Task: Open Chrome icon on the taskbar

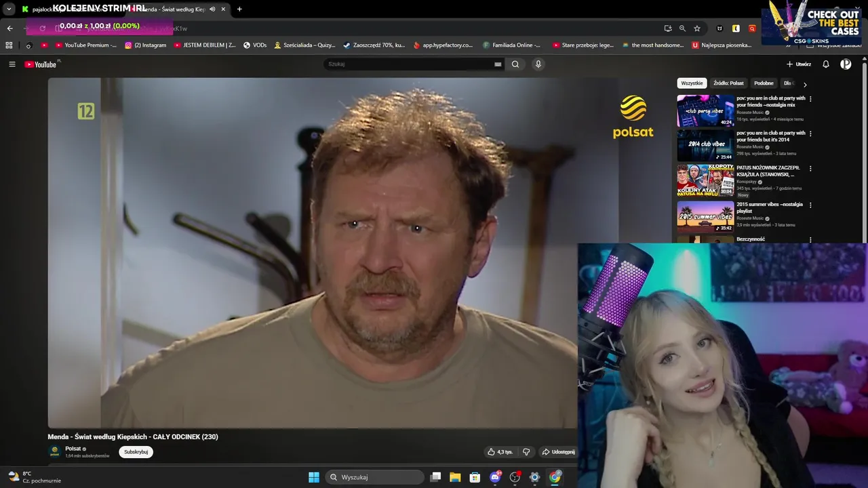Action: coord(555,477)
